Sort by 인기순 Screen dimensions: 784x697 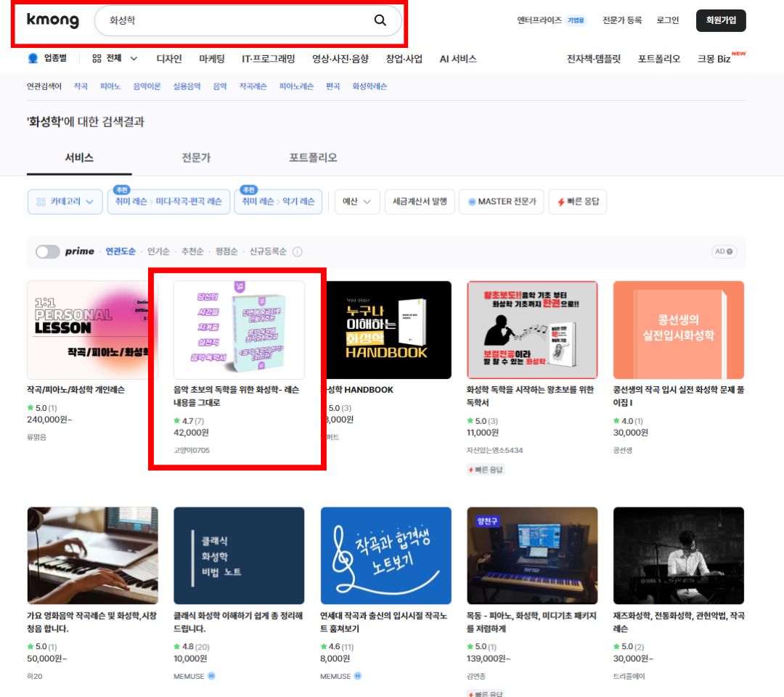tap(158, 251)
